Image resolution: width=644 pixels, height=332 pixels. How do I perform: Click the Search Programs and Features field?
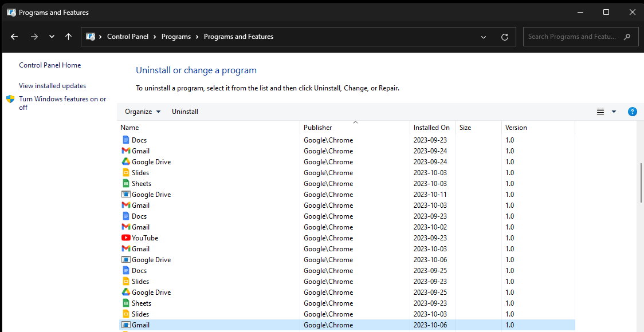[572, 37]
